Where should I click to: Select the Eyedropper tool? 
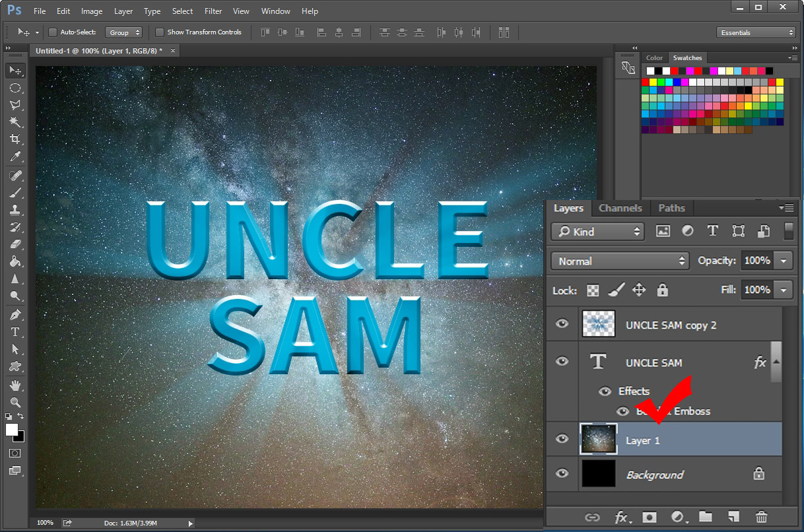tap(15, 156)
